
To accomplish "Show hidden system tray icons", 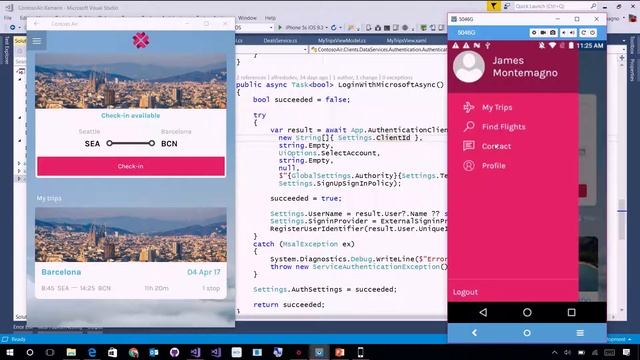I will pos(554,352).
